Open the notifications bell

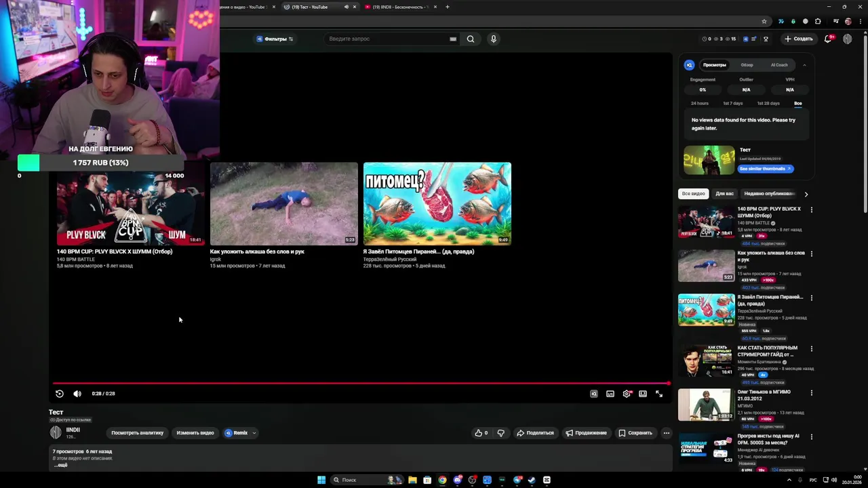pyautogui.click(x=828, y=39)
